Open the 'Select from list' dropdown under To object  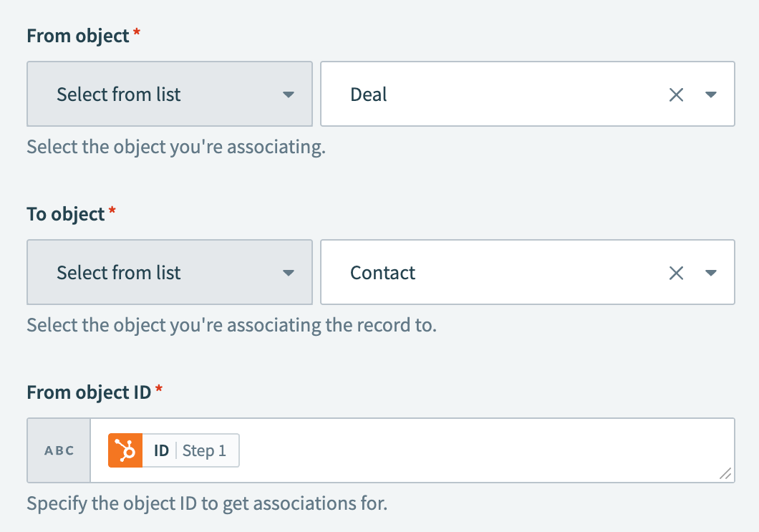point(169,272)
